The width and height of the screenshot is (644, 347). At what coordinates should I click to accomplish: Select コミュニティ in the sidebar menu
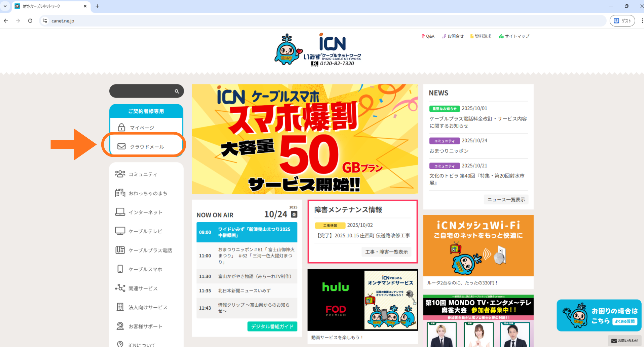143,174
